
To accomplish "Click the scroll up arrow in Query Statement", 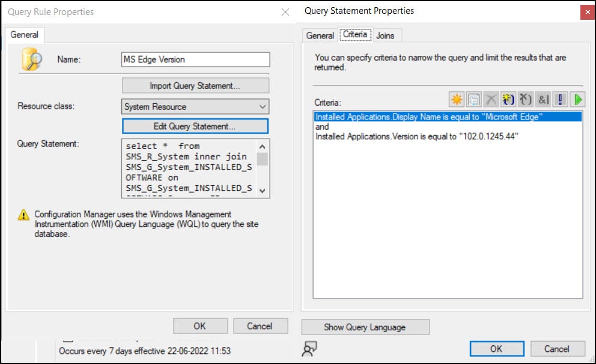I will click(x=263, y=147).
